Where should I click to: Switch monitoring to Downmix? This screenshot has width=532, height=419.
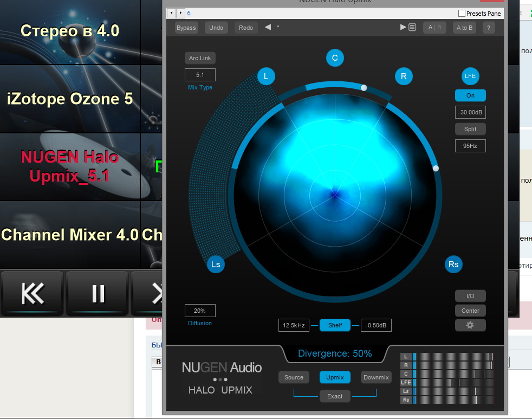coord(376,377)
